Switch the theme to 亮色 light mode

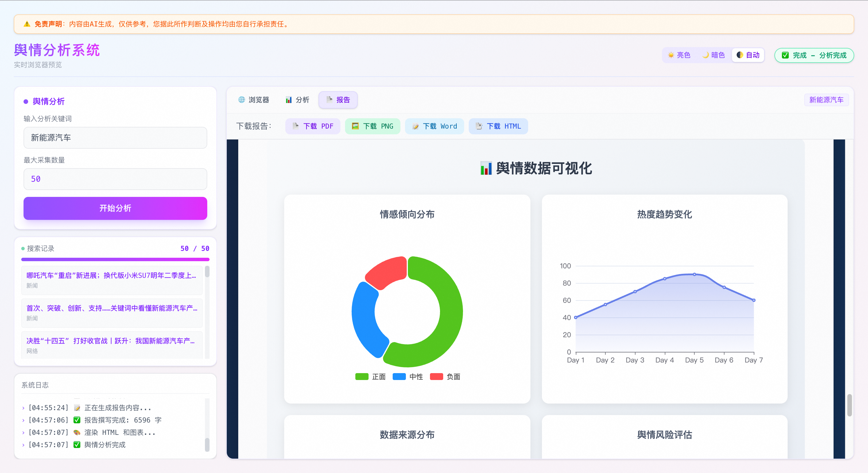point(679,55)
